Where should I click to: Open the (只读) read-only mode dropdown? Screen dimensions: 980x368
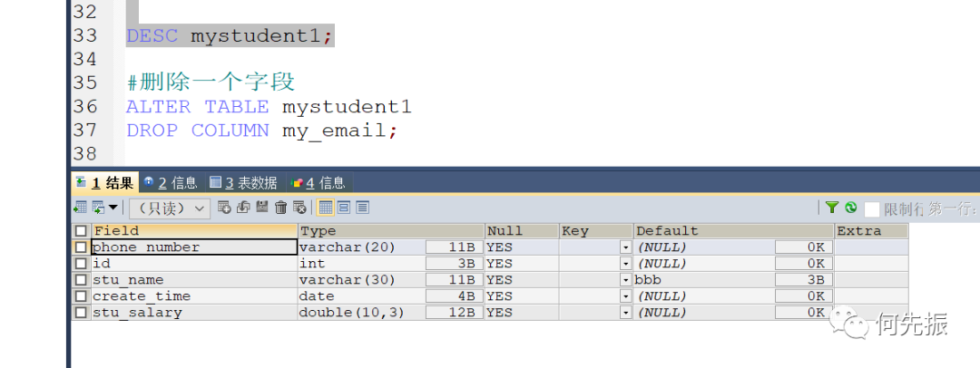click(170, 208)
